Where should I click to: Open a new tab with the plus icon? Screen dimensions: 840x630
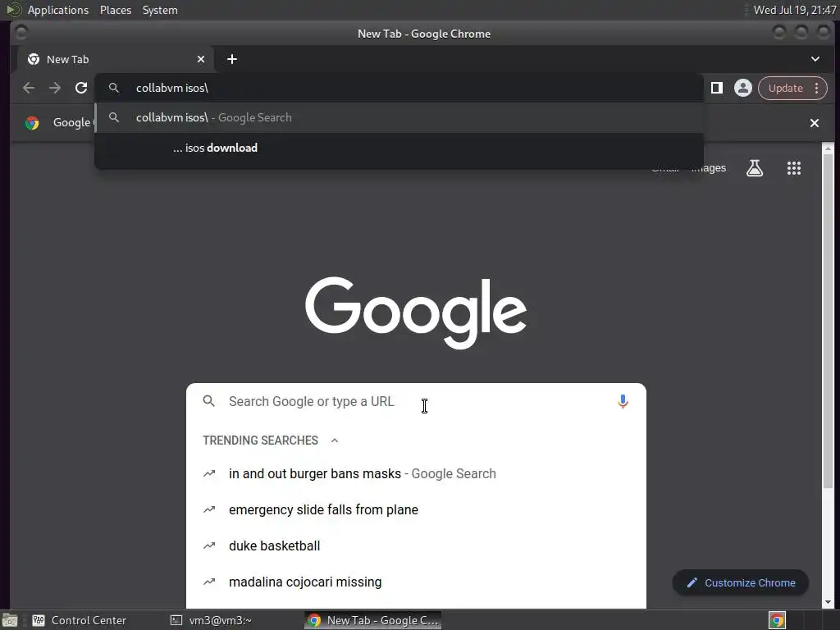click(232, 59)
